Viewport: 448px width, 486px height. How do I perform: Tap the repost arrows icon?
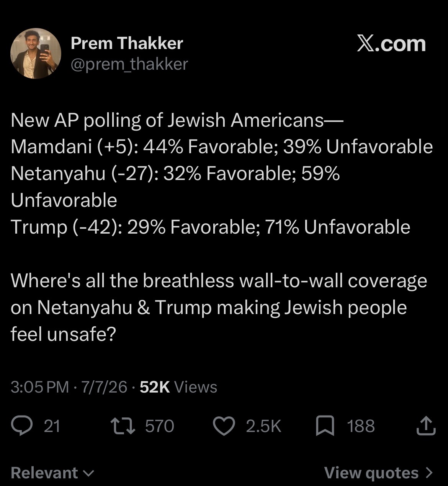[123, 426]
